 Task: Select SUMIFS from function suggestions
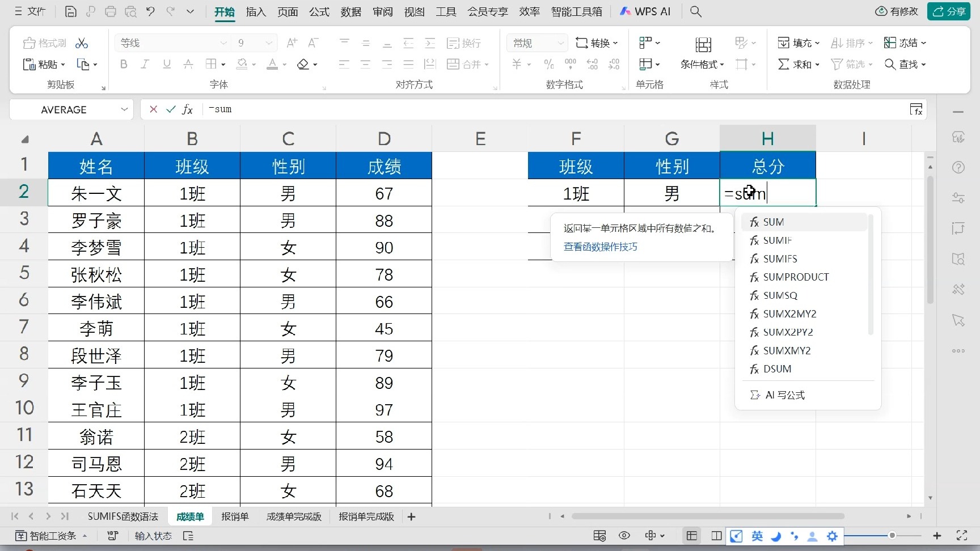[804, 258]
